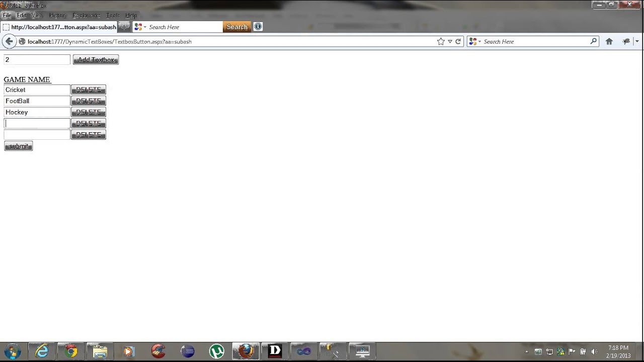The width and height of the screenshot is (644, 362).
Task: Click the Action Center flag tray icon
Action: (x=572, y=352)
